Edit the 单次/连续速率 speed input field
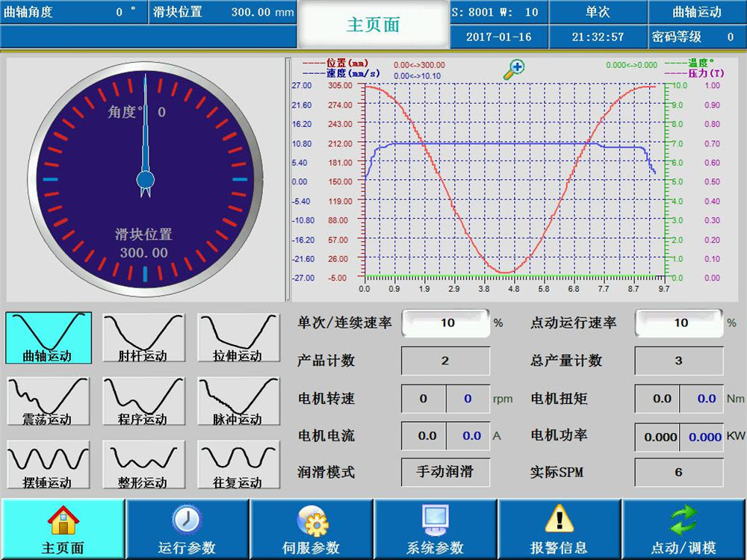This screenshot has height=560, width=747. (446, 323)
